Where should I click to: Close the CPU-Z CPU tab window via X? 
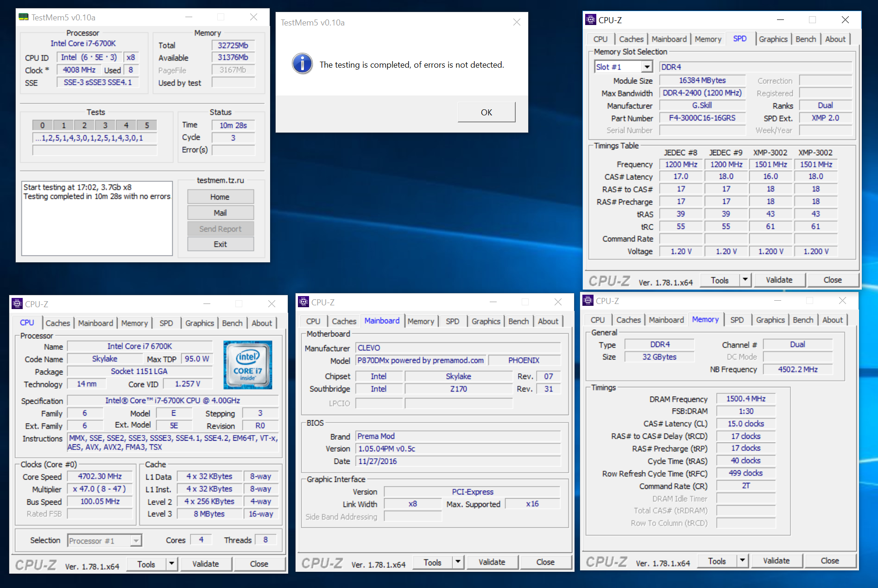tap(272, 304)
